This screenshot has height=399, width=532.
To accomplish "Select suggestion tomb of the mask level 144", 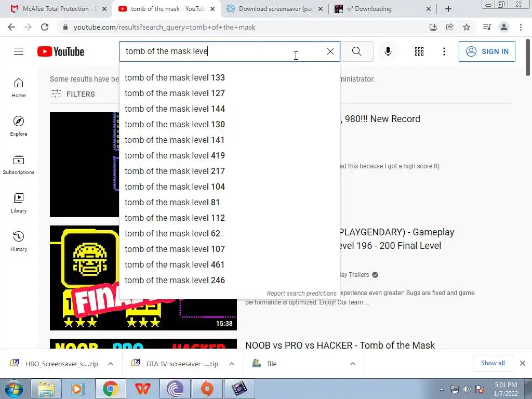I will [229, 109].
